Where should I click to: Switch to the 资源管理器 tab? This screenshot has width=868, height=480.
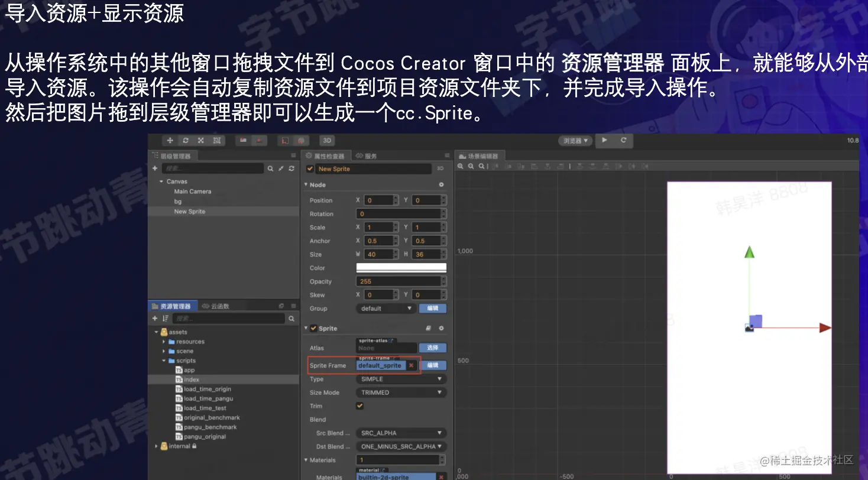pyautogui.click(x=173, y=306)
